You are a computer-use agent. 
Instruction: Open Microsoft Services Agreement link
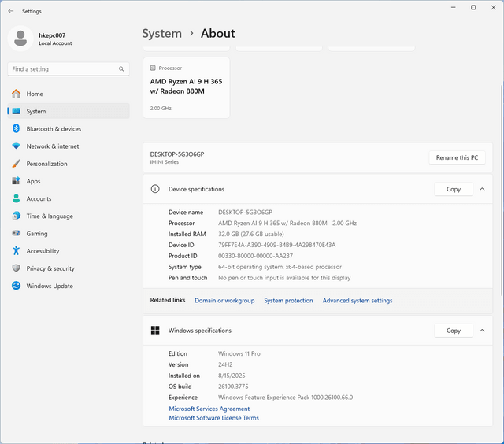[x=209, y=409]
